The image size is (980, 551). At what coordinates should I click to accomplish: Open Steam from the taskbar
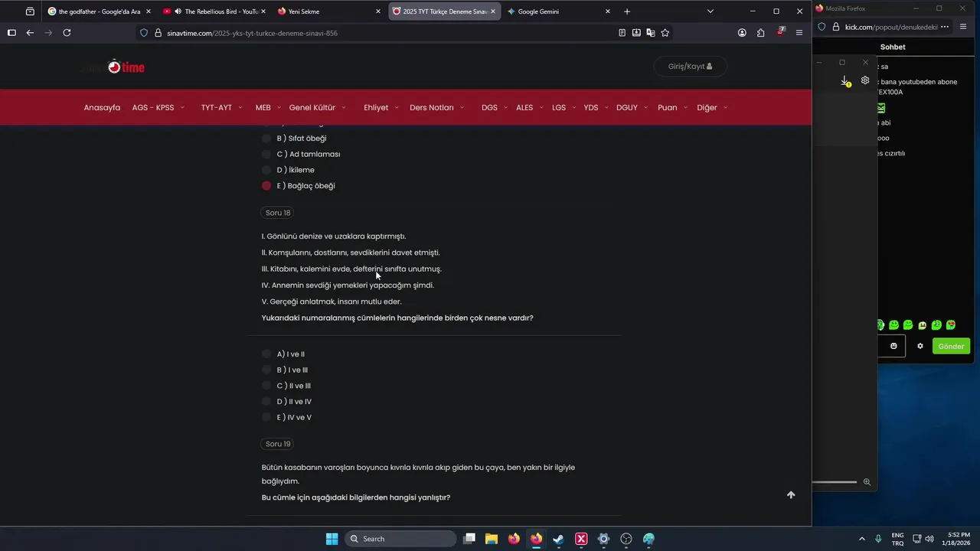[559, 539]
